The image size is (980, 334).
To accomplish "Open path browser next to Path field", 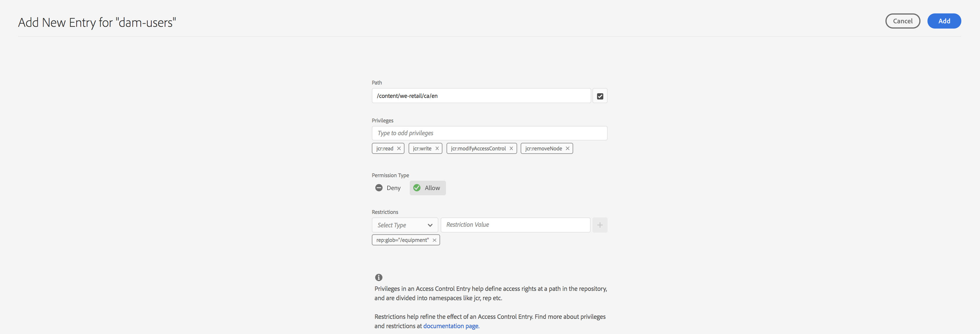I will (x=599, y=96).
